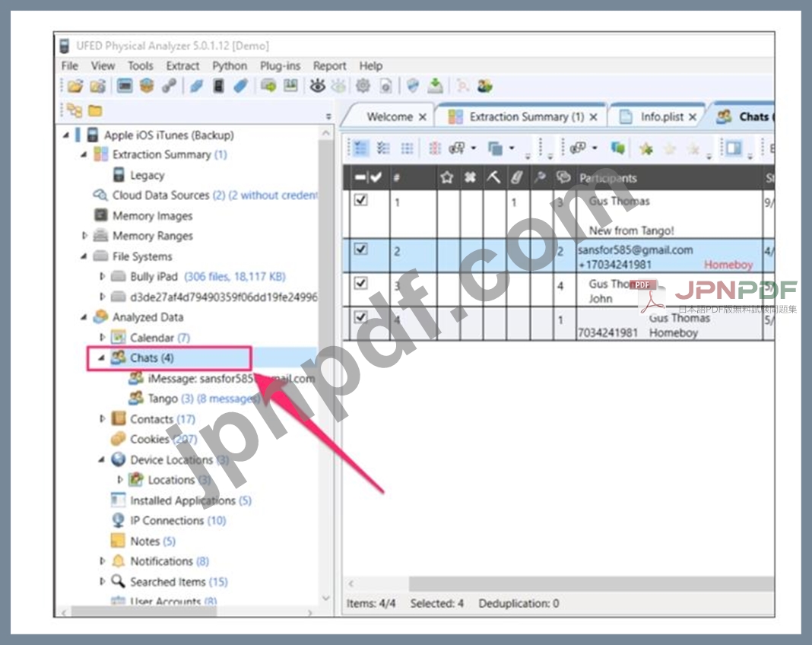Collapse the File Systems tree node
This screenshot has width=812, height=645.
click(84, 256)
